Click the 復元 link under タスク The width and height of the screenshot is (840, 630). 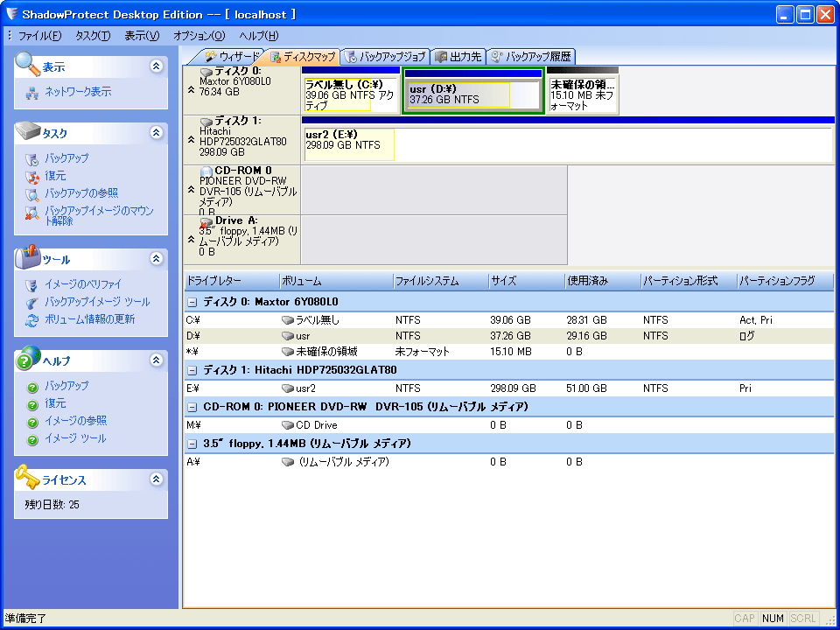tap(55, 176)
